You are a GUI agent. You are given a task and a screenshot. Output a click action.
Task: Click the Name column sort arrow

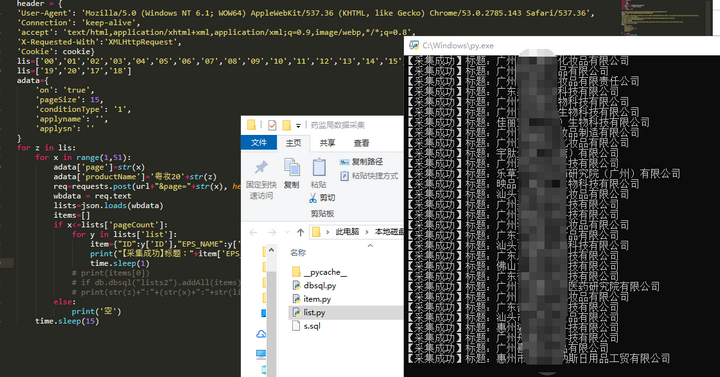(x=370, y=246)
